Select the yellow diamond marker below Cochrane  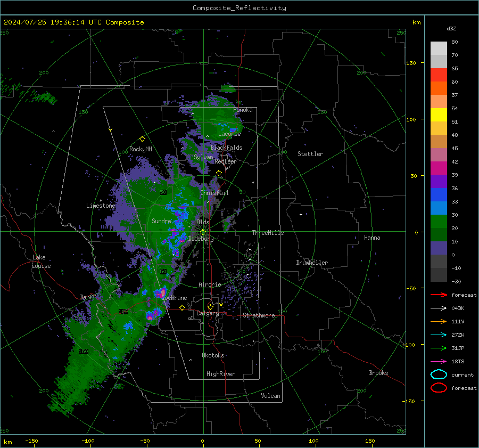182,307
